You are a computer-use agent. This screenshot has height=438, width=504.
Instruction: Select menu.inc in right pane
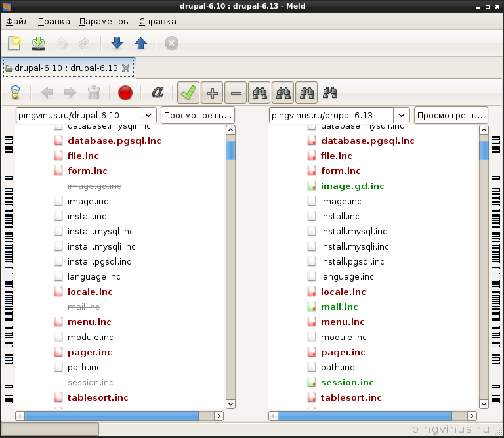(x=343, y=322)
